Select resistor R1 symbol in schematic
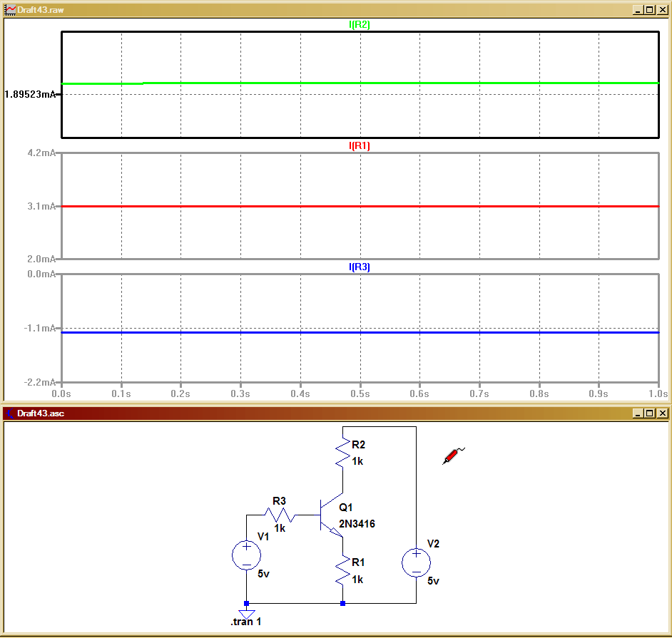This screenshot has height=638, width=672. pyautogui.click(x=343, y=571)
